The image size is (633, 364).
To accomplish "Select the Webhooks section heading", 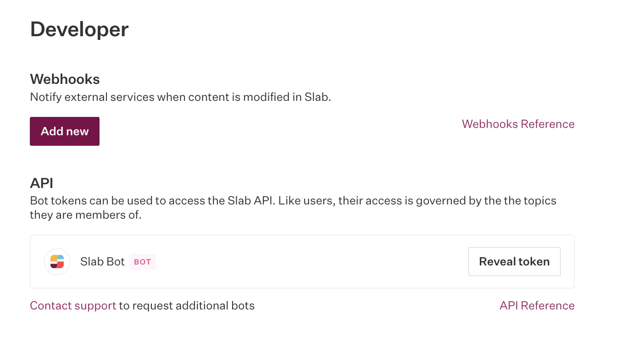I will pos(65,79).
